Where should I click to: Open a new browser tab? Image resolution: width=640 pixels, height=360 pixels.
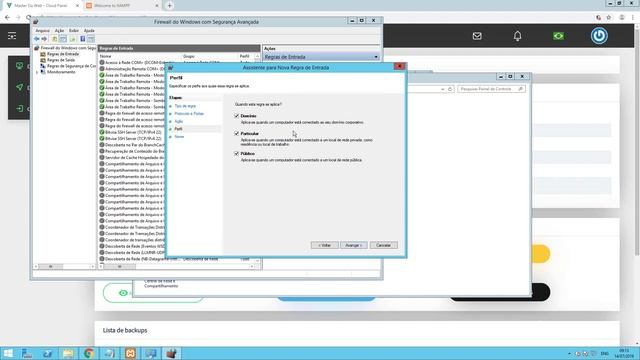pyautogui.click(x=169, y=6)
